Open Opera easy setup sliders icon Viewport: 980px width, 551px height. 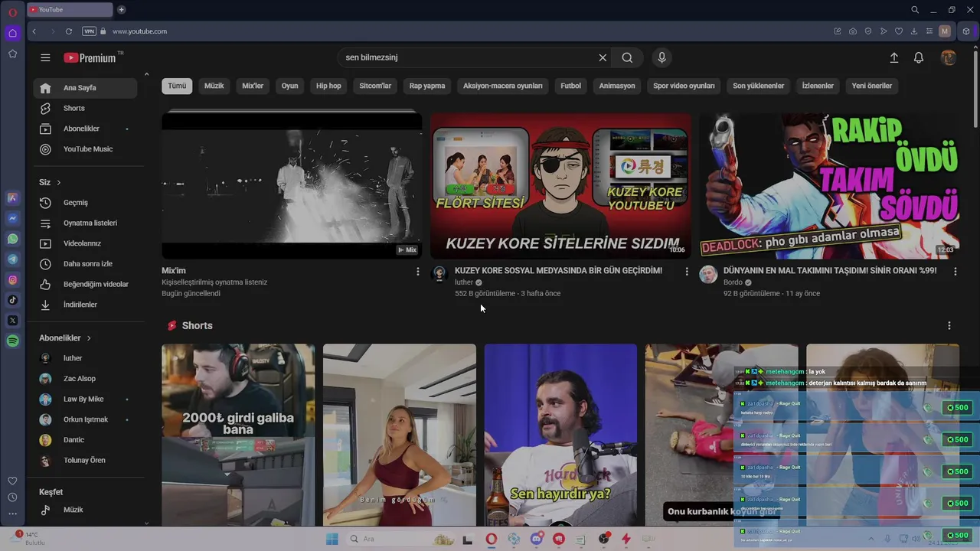coord(929,31)
